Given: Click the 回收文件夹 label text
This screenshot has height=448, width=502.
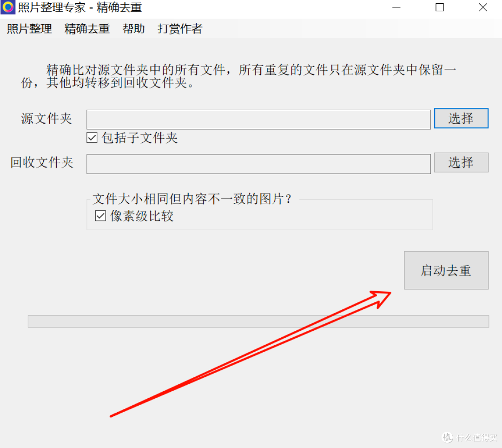Looking at the screenshot, I should coord(42,162).
